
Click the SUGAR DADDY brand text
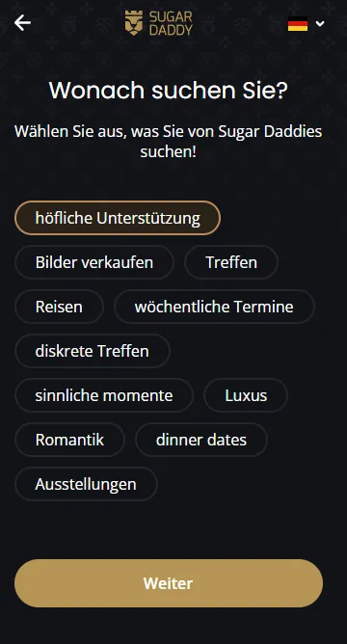[x=171, y=23]
